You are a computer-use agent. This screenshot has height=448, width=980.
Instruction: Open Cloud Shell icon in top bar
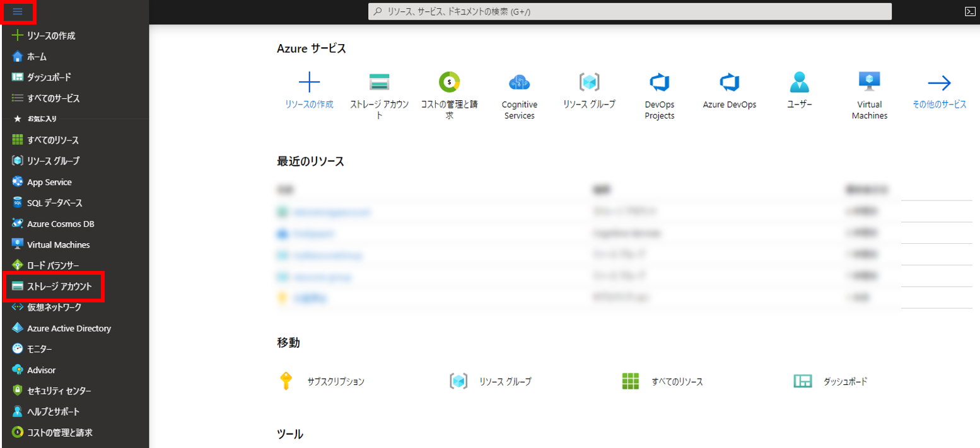970,11
